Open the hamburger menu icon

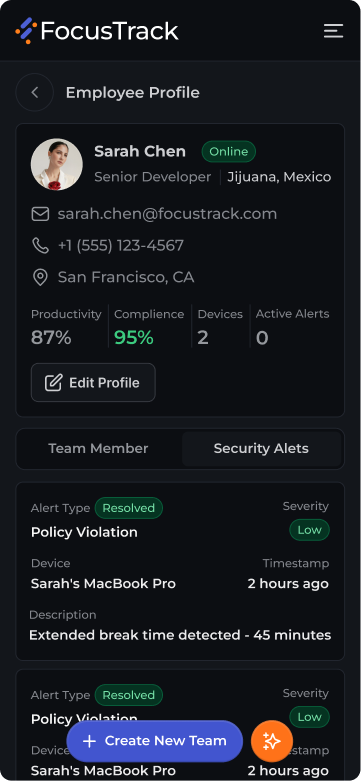point(333,31)
